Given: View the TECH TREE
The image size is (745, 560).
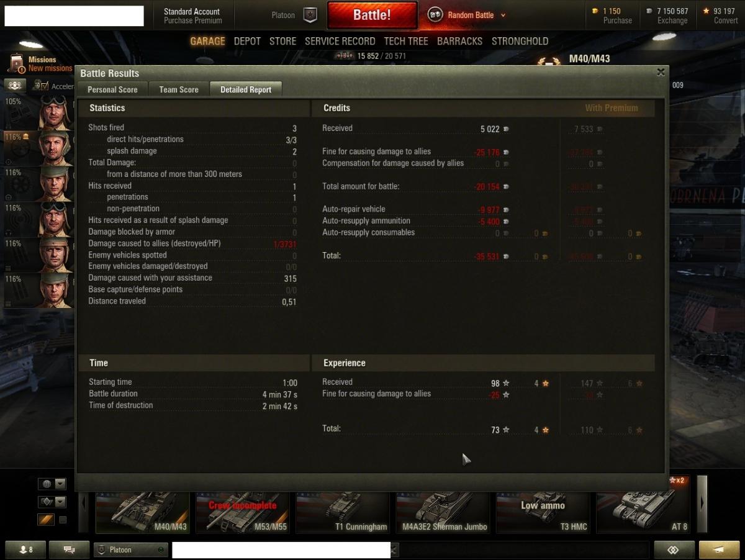Looking at the screenshot, I should (x=406, y=41).
